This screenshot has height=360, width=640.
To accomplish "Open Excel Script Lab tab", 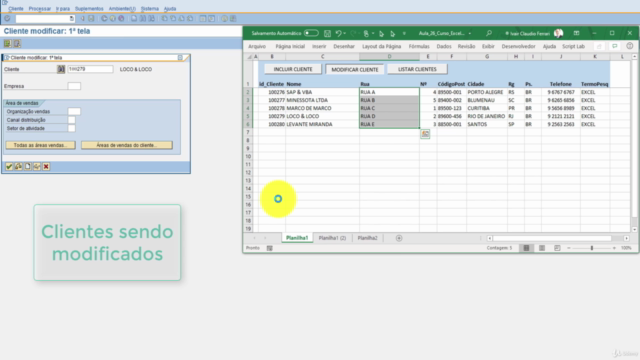I will tap(573, 47).
